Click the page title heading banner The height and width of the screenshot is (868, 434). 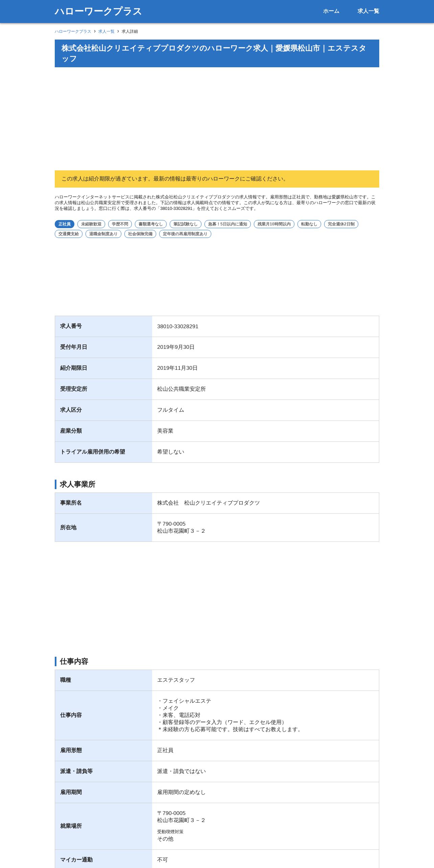[217, 53]
